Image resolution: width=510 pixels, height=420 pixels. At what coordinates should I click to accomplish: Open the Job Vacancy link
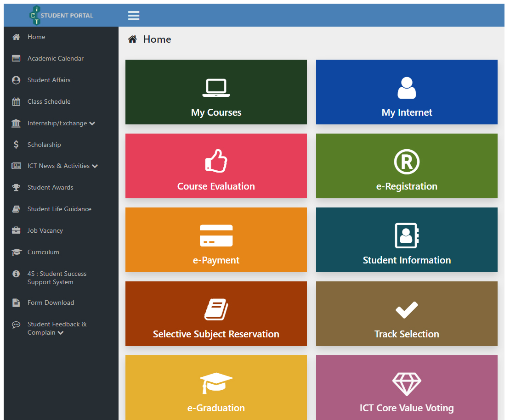pos(45,230)
